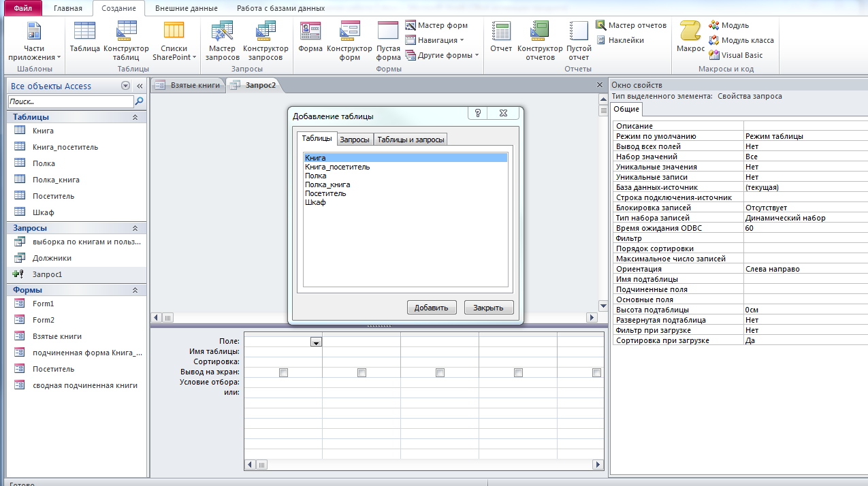The image size is (868, 486).
Task: Open the Файл tab
Action: point(23,8)
